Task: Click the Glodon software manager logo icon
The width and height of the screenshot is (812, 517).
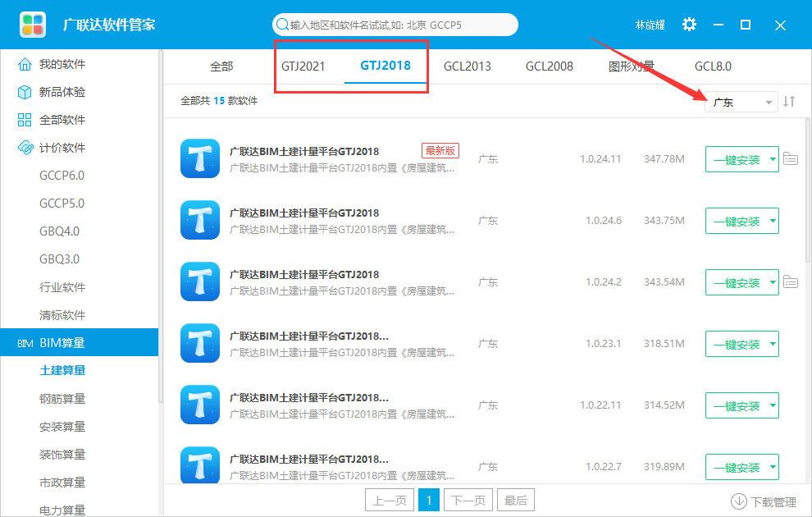Action: pos(33,25)
